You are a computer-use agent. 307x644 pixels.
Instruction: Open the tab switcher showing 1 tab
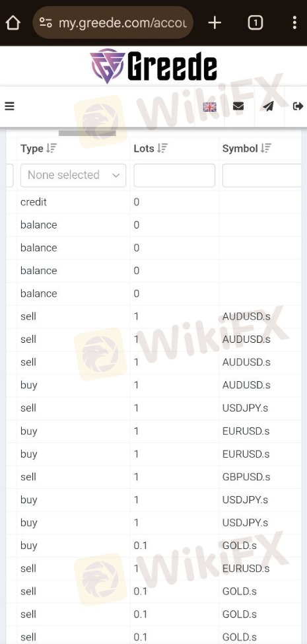pyautogui.click(x=256, y=23)
